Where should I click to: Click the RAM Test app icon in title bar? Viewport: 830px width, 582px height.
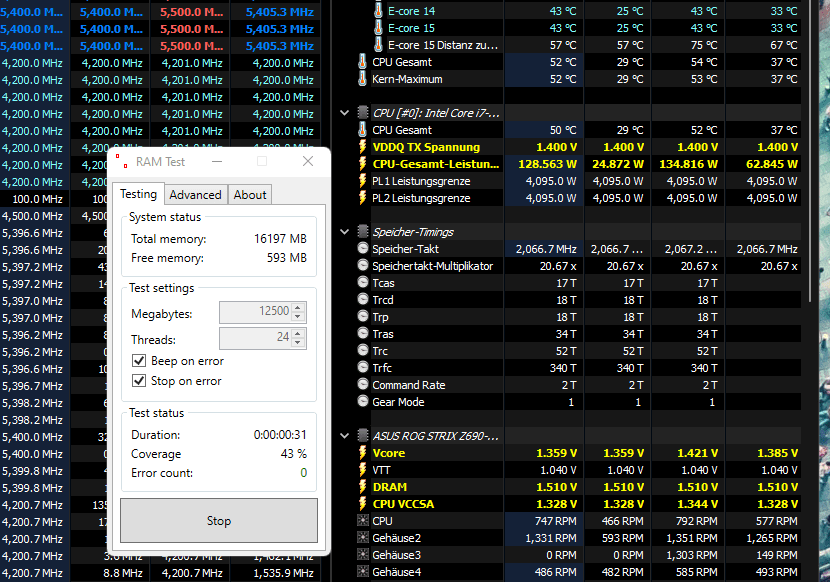click(x=122, y=162)
